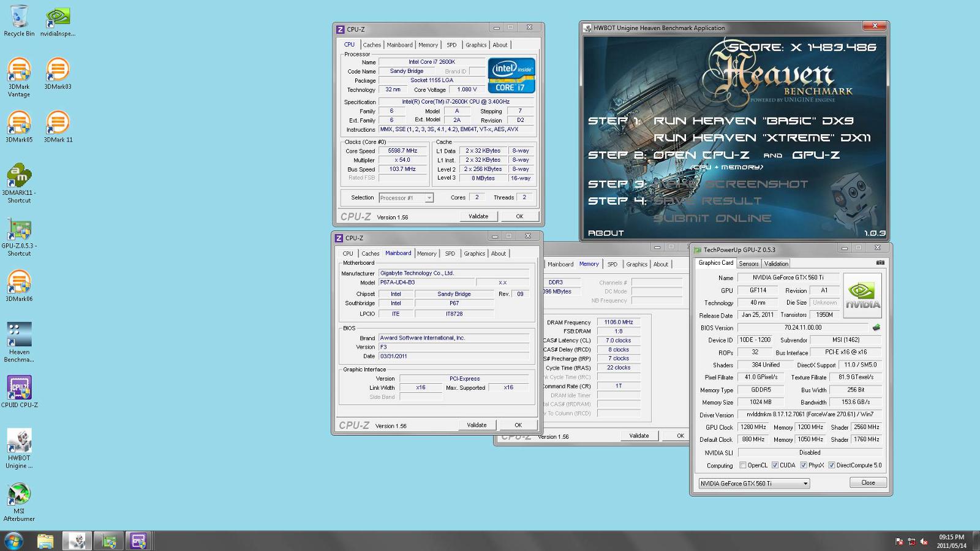Toggle the DirectCompute 5.0 checkbox
The height and width of the screenshot is (551, 980).
pyautogui.click(x=832, y=465)
